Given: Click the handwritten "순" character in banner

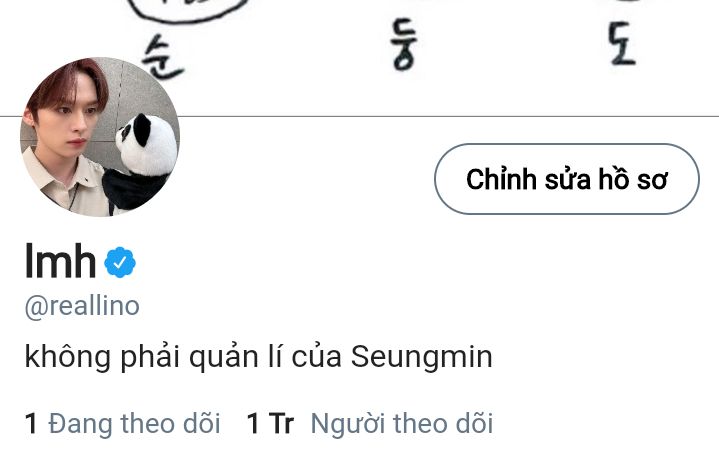Looking at the screenshot, I should pos(162,59).
